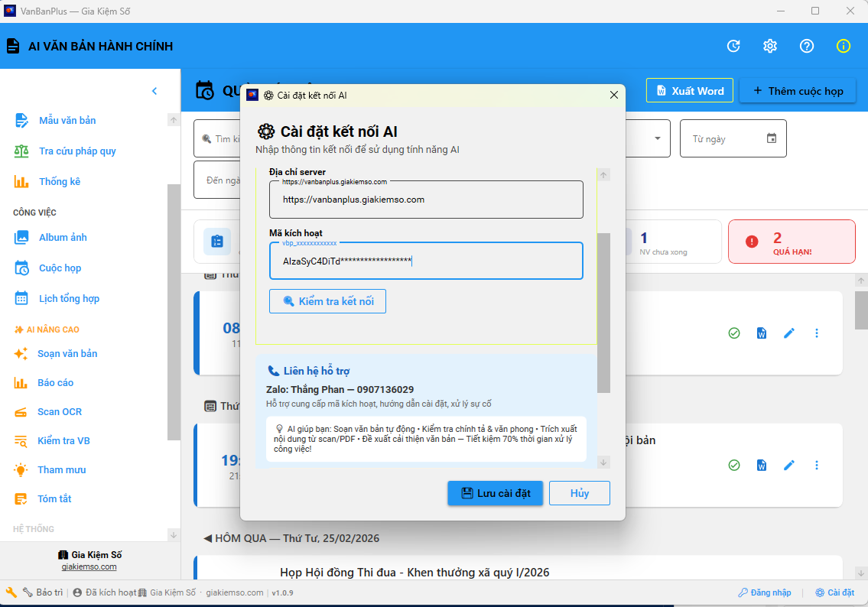The height and width of the screenshot is (607, 868).
Task: Open Soạn văn bản in sidebar
Action: coord(67,354)
